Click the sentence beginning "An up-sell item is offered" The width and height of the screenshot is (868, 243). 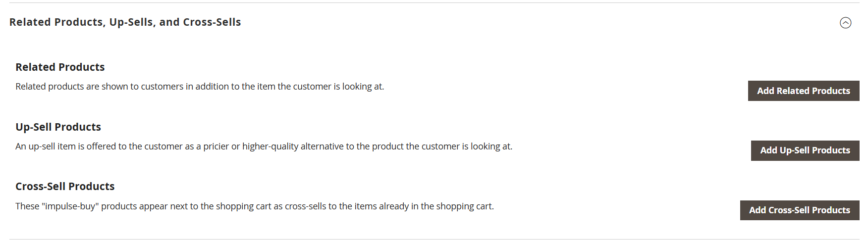[264, 146]
